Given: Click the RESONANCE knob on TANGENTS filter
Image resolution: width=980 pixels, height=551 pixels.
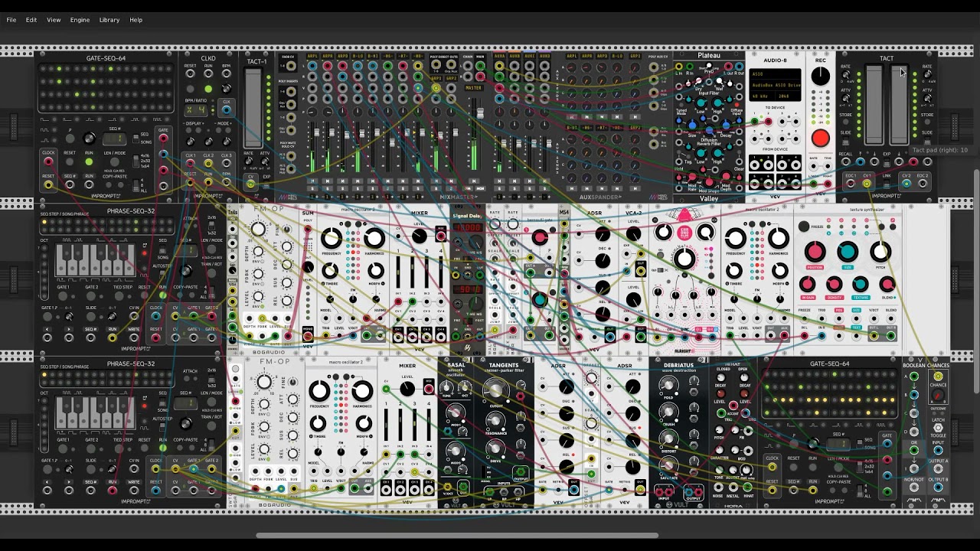Looking at the screenshot, I should click(x=495, y=421).
